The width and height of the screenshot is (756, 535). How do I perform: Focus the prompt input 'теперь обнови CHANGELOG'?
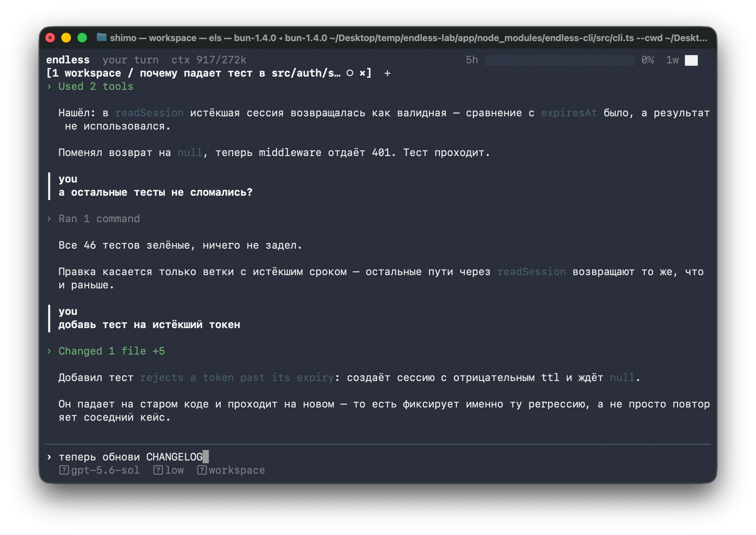[378, 457]
